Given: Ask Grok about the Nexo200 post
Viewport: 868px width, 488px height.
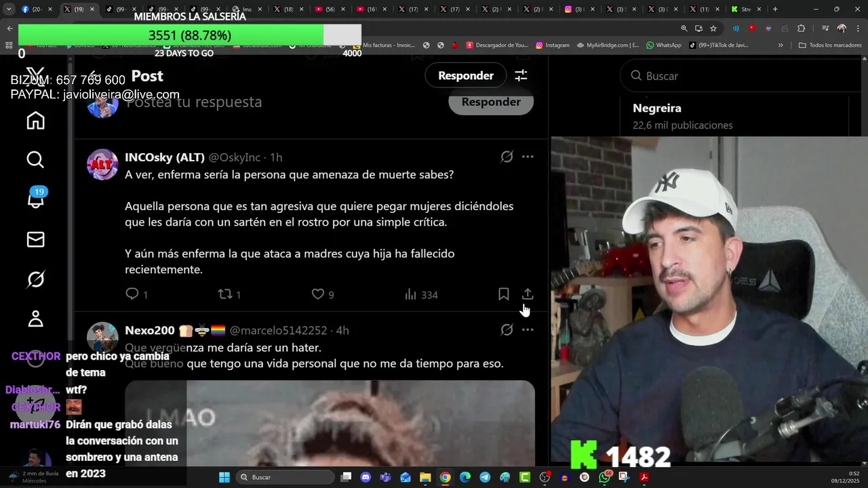Looking at the screenshot, I should point(507,330).
